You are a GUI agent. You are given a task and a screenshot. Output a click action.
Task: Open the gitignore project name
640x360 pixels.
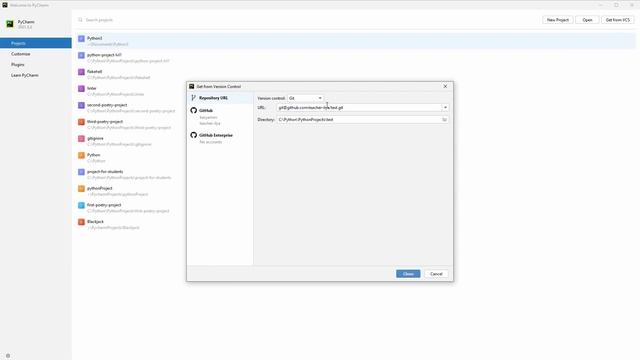pos(95,138)
